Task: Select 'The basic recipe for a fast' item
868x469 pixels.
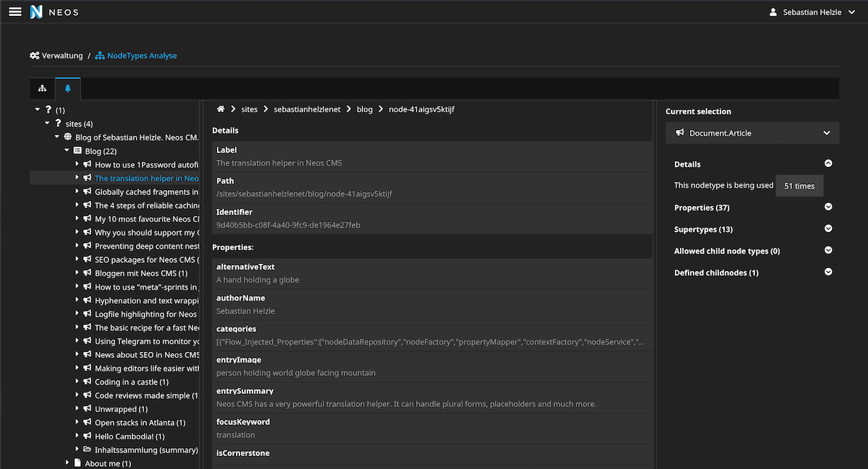Action: point(147,327)
